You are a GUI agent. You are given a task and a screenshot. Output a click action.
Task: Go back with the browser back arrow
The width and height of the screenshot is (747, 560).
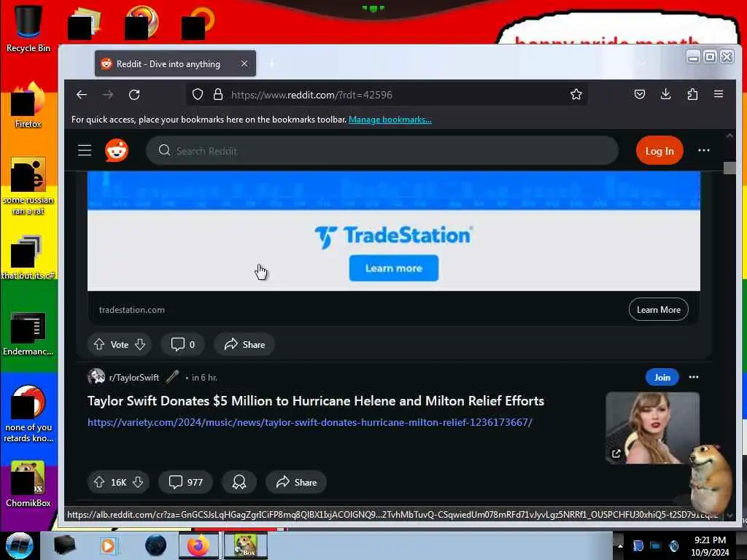(82, 95)
